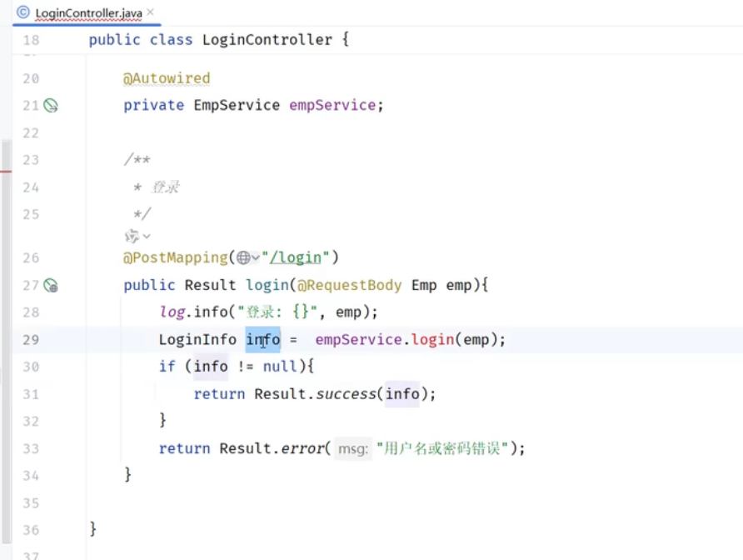Click the EmpService type on line 21
Image resolution: width=743 pixels, height=560 pixels.
click(x=237, y=105)
